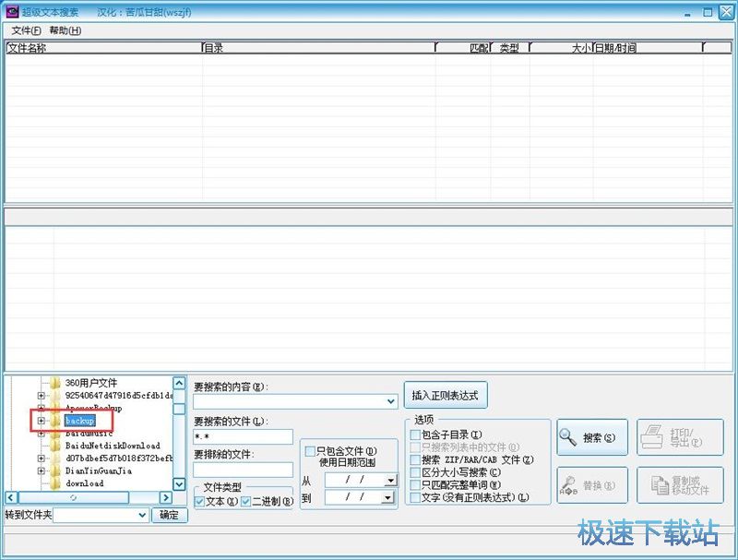Viewport: 738px width, 560px height.
Task: Click the 92540647d47916d5cfdb1d folder icon
Action: (55, 395)
